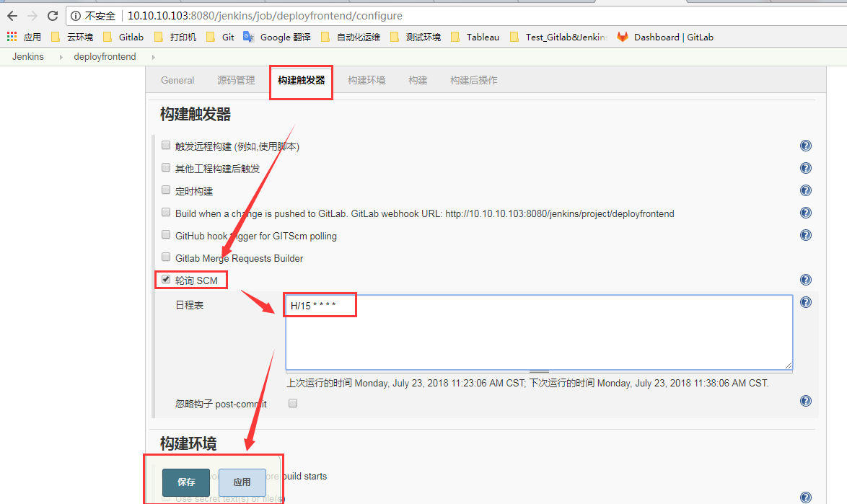
Task: Enable 触发远程构建 checkbox
Action: [166, 145]
